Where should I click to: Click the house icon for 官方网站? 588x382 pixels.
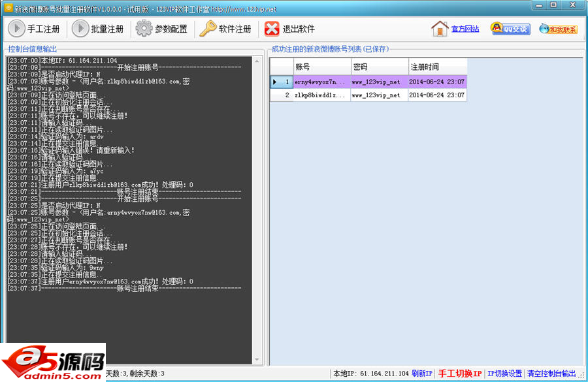tap(440, 29)
